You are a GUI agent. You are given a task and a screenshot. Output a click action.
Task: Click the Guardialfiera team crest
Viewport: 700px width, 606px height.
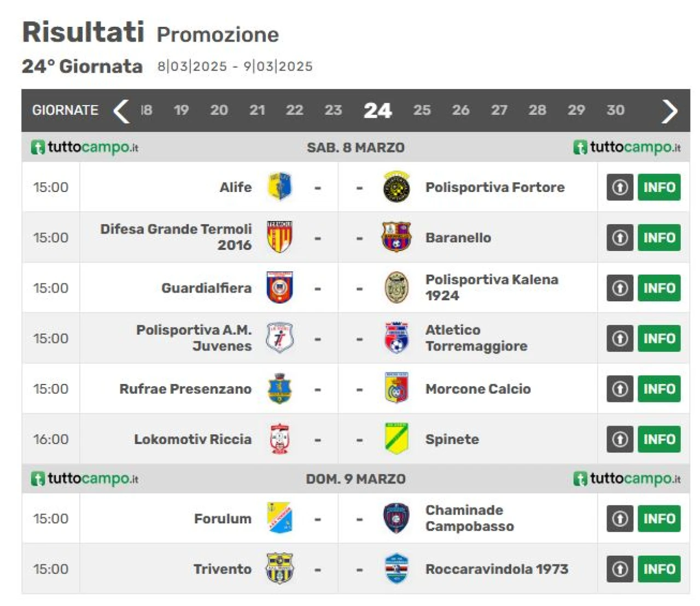(x=279, y=288)
